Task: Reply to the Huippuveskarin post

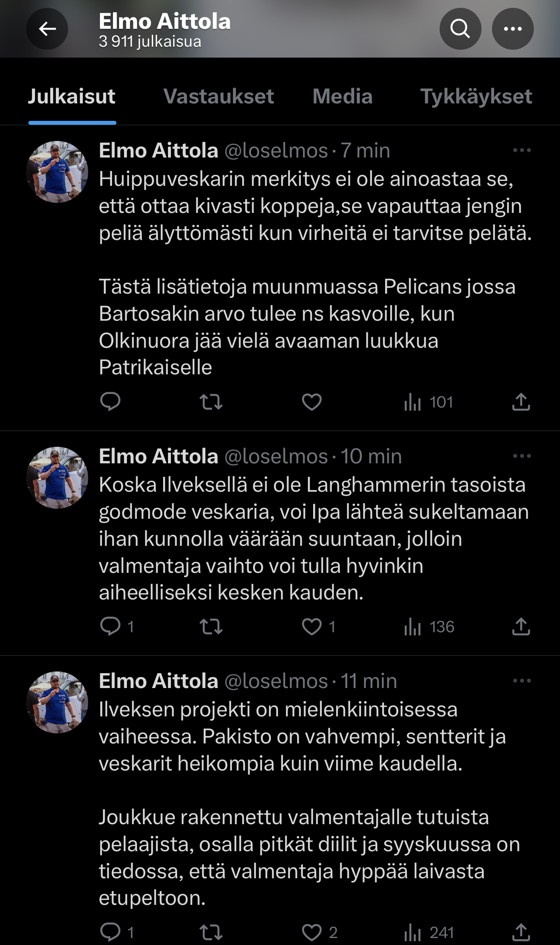Action: pyautogui.click(x=110, y=402)
